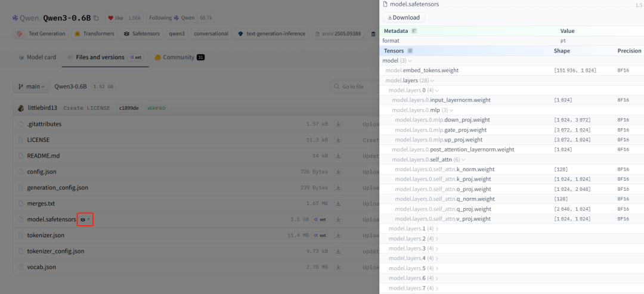Download config.json using its row download icon
644x294 pixels.
point(338,172)
